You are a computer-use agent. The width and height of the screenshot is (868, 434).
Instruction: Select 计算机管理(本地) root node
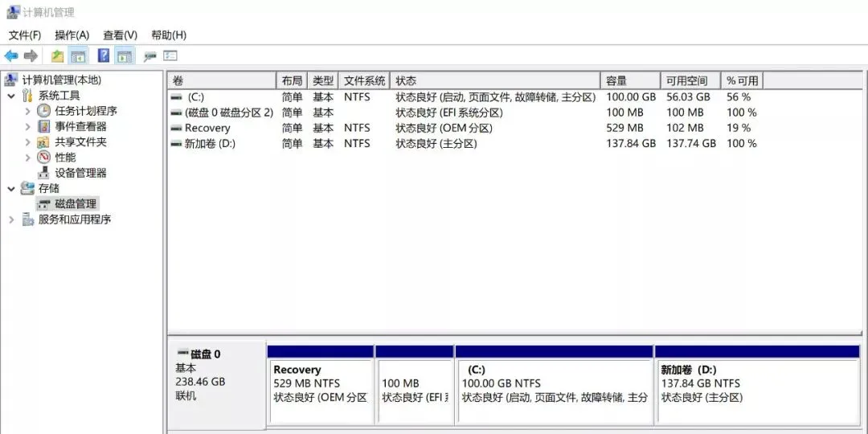(x=61, y=80)
